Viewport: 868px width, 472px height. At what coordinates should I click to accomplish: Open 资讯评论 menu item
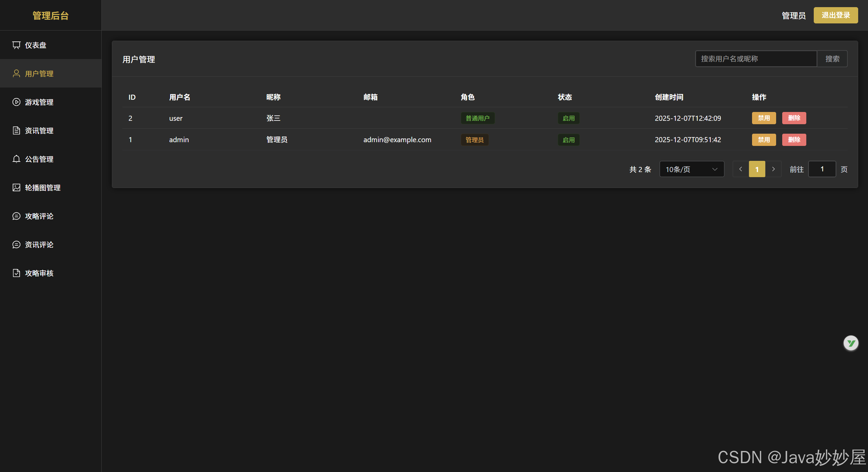click(39, 245)
